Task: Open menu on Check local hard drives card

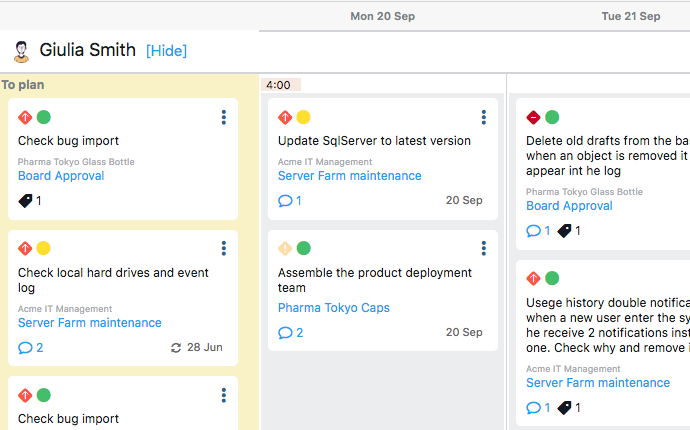Action: 224,249
